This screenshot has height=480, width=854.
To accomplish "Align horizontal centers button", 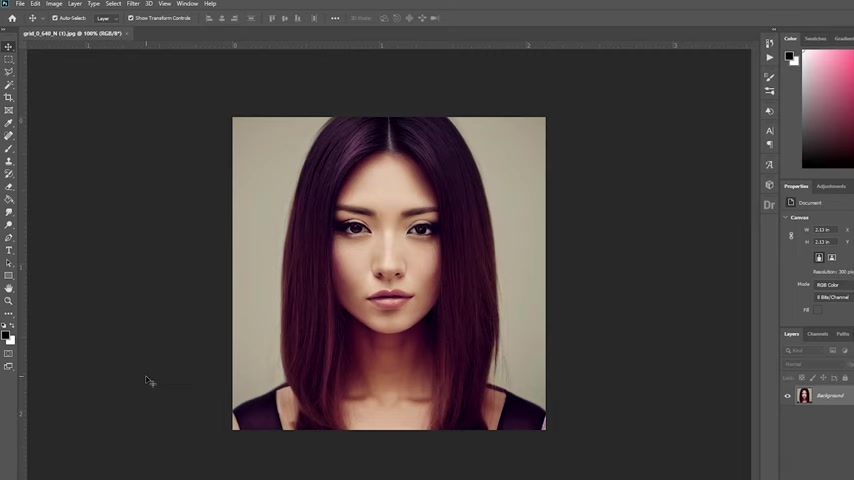I will point(222,19).
